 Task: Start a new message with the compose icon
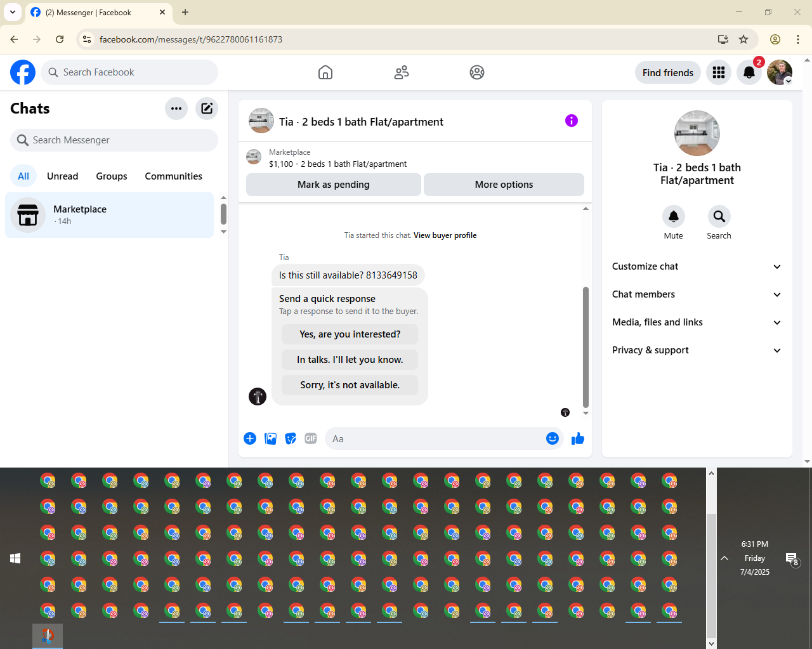tap(207, 108)
